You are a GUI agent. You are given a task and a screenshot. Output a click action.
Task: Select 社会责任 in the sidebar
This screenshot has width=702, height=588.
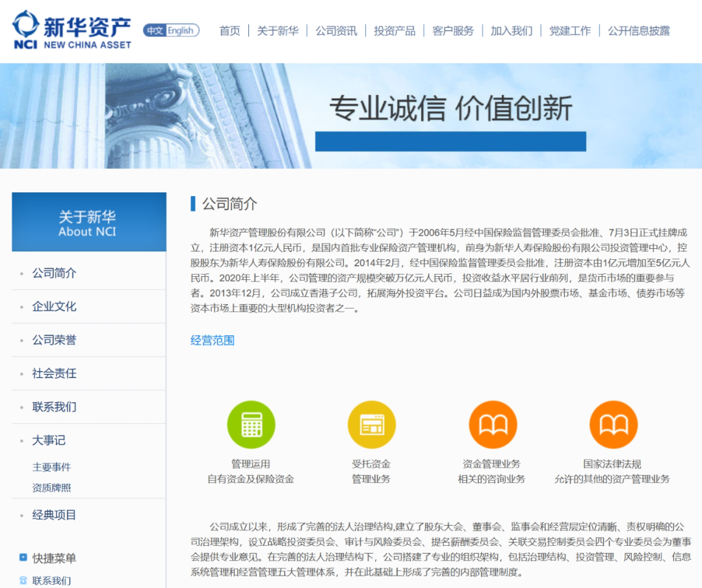54,373
